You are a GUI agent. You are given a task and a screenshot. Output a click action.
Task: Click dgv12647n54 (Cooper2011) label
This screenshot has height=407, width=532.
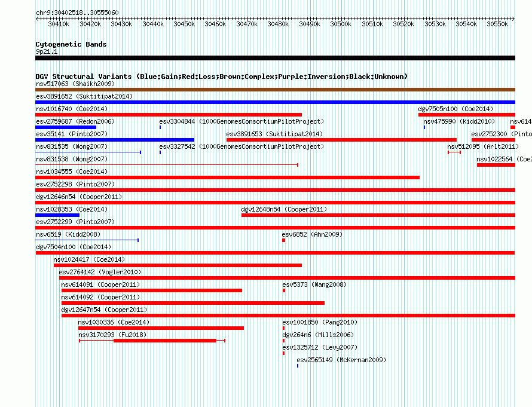click(104, 310)
